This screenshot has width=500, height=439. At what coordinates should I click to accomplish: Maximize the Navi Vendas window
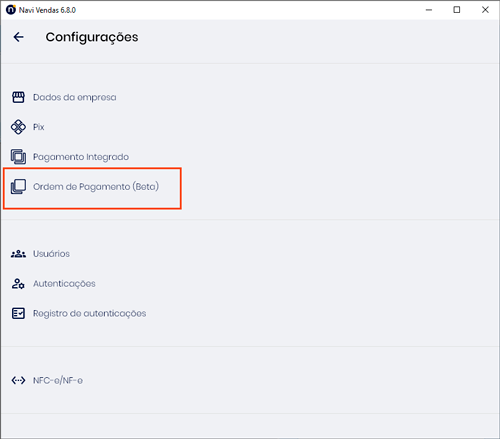(457, 10)
